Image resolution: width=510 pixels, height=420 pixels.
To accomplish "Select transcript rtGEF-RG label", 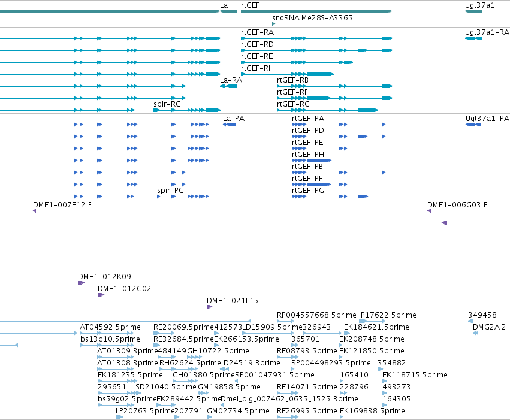I will click(x=293, y=104).
